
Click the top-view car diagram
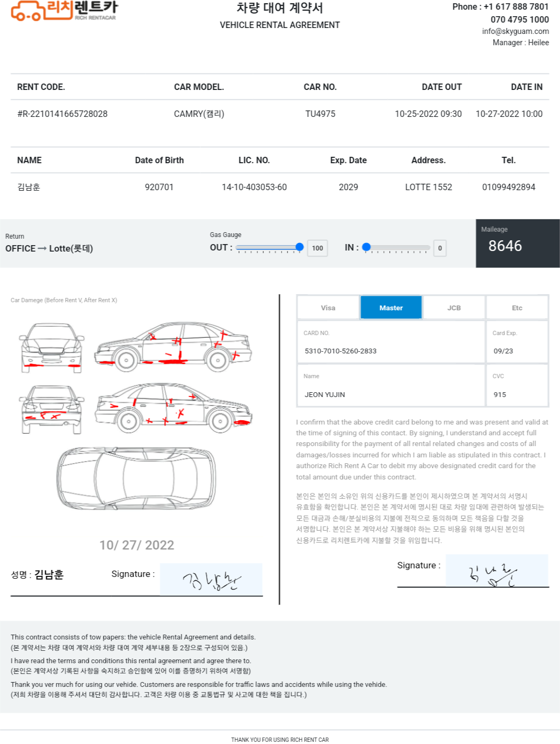coord(137,478)
